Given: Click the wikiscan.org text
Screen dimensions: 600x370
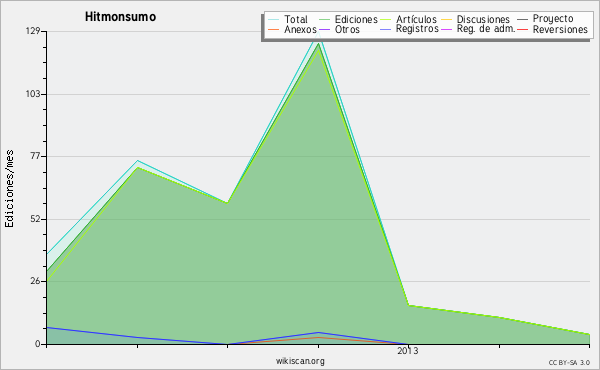Looking at the screenshot, I should tap(300, 361).
